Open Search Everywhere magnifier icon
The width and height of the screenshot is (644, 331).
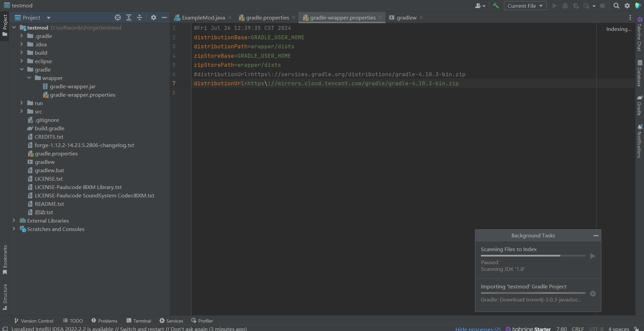click(616, 6)
